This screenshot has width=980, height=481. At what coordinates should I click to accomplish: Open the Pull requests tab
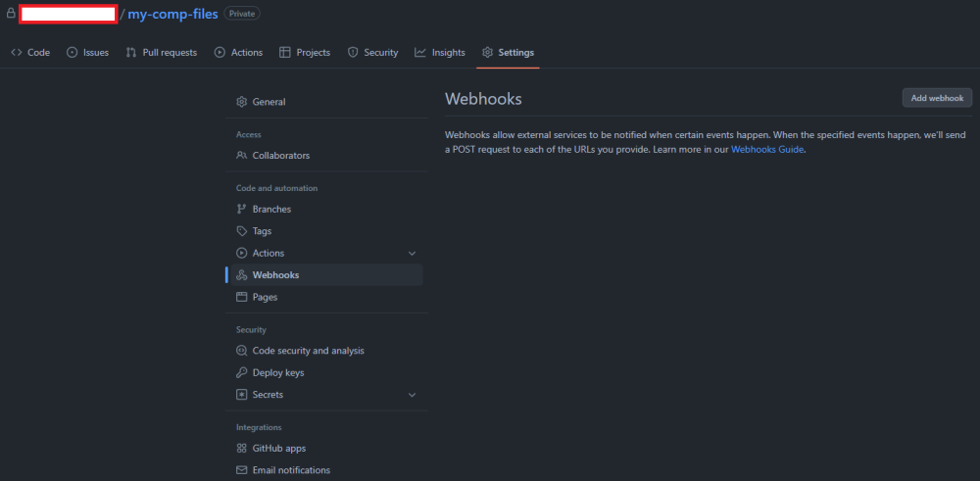point(162,53)
